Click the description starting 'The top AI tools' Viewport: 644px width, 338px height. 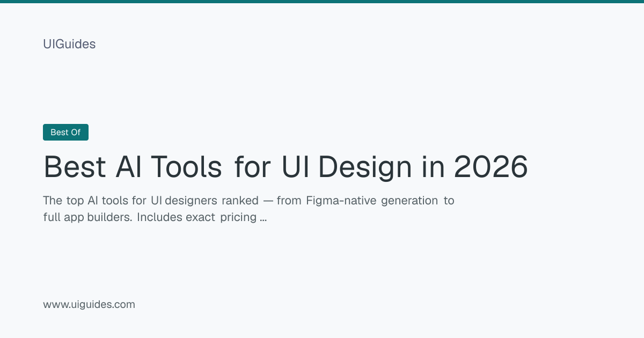(248, 209)
